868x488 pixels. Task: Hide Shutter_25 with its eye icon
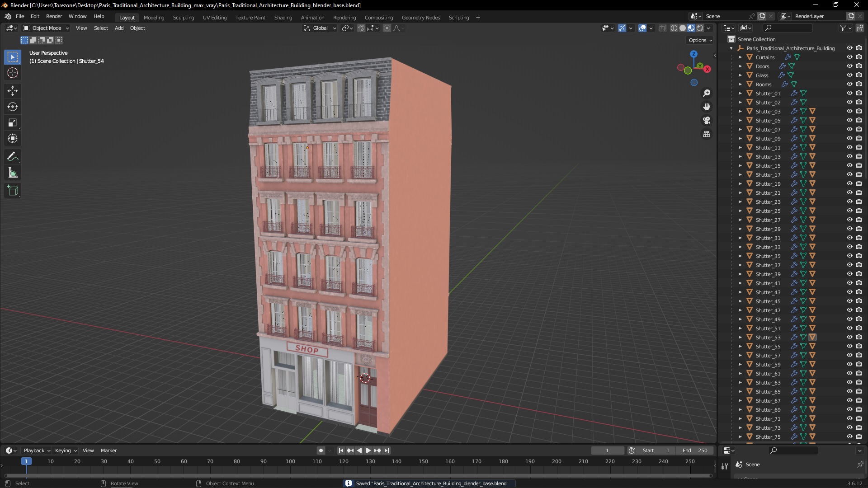point(849,211)
